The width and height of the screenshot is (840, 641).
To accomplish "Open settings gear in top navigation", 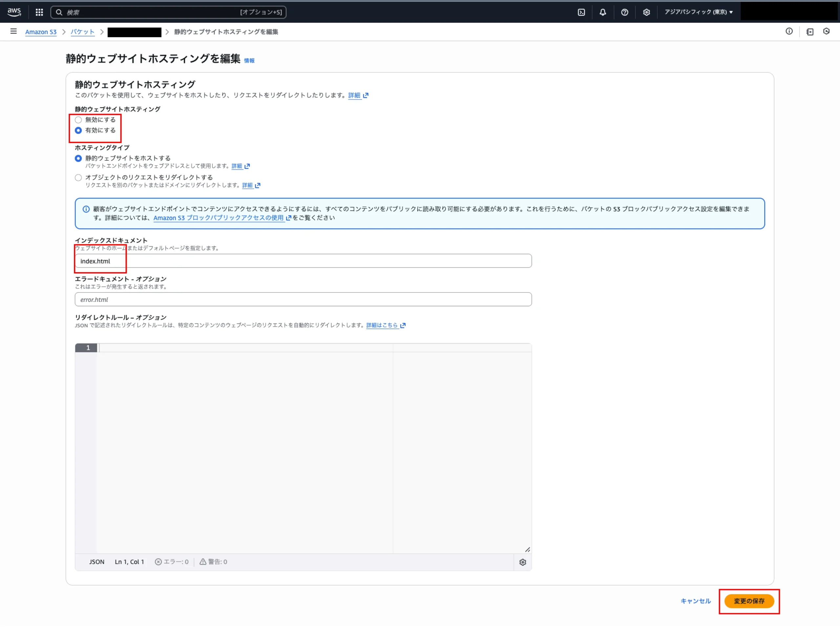I will coord(646,12).
